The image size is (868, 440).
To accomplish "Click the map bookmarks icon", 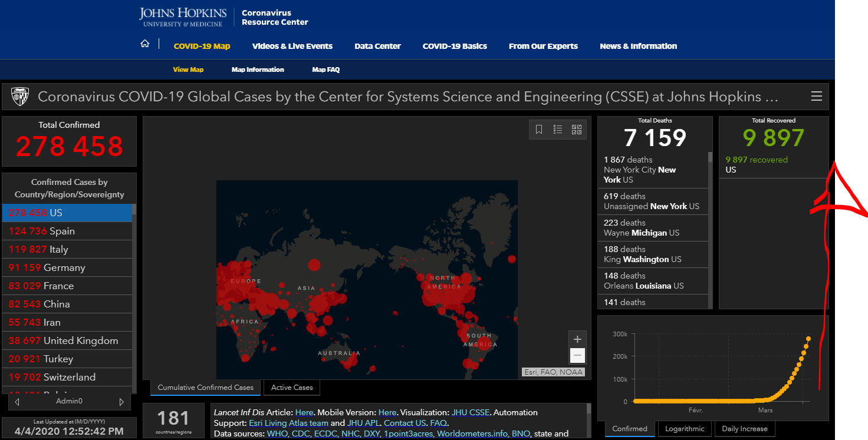I will click(539, 130).
